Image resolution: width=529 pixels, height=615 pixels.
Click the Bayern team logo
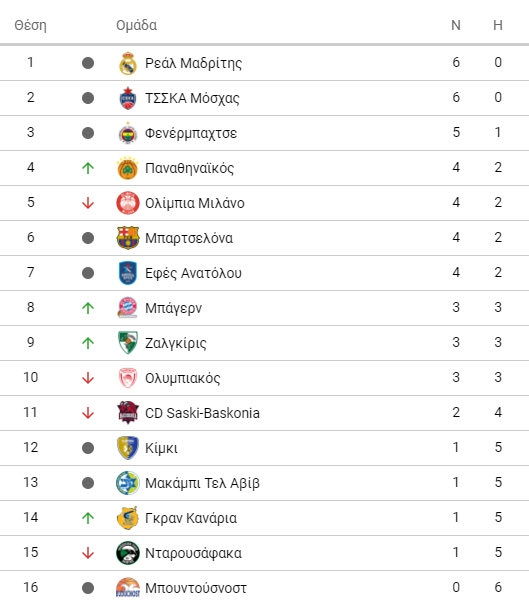pyautogui.click(x=127, y=308)
